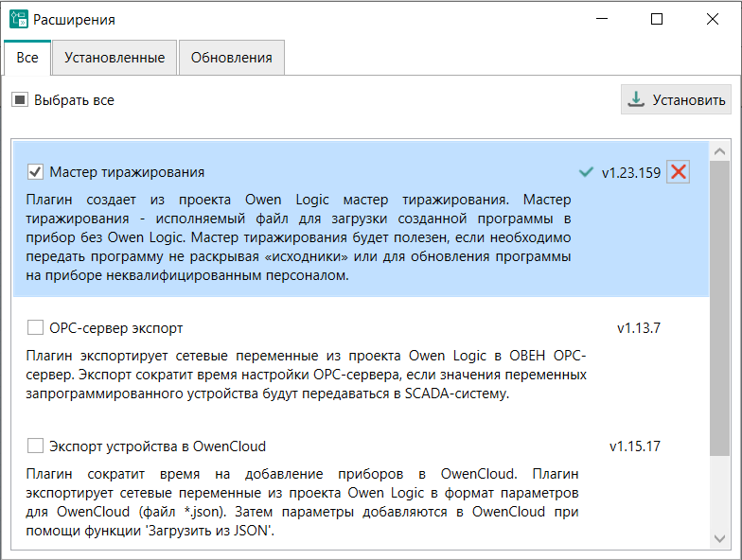Enable the OPC-сервер экспорт checkbox

tap(36, 328)
